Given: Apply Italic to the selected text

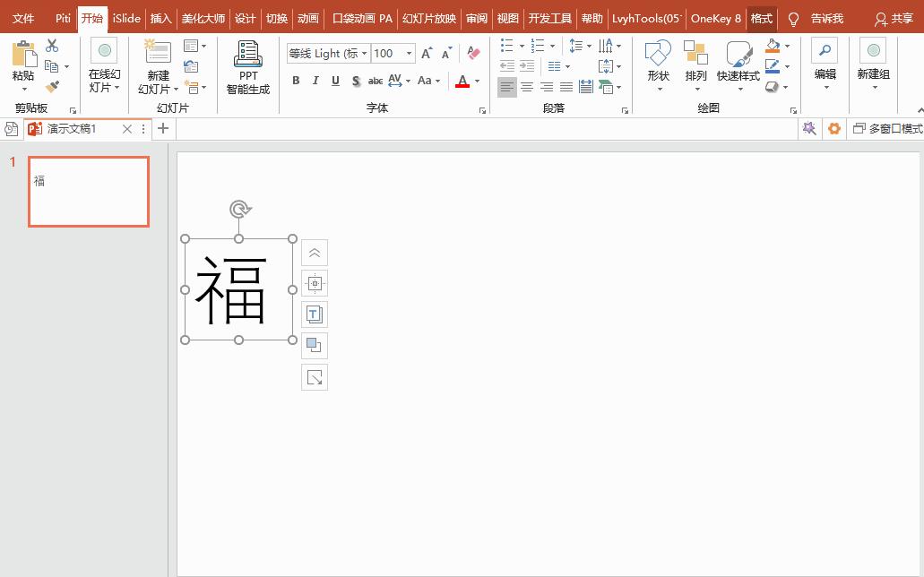Looking at the screenshot, I should click(x=315, y=81).
